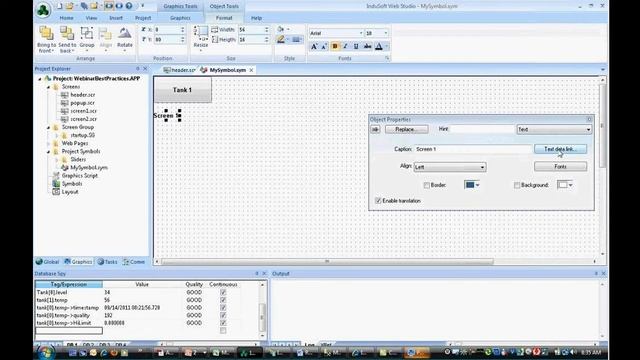
Task: Open the InduSoft application menu orb
Action: pyautogui.click(x=43, y=9)
